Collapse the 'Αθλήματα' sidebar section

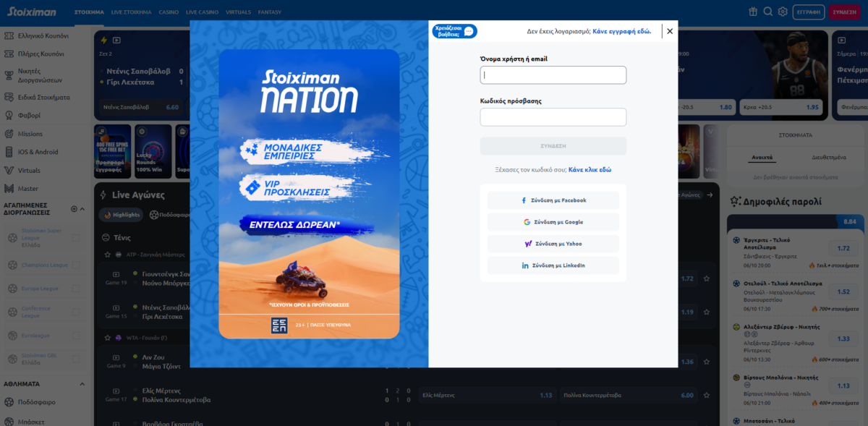click(x=82, y=384)
